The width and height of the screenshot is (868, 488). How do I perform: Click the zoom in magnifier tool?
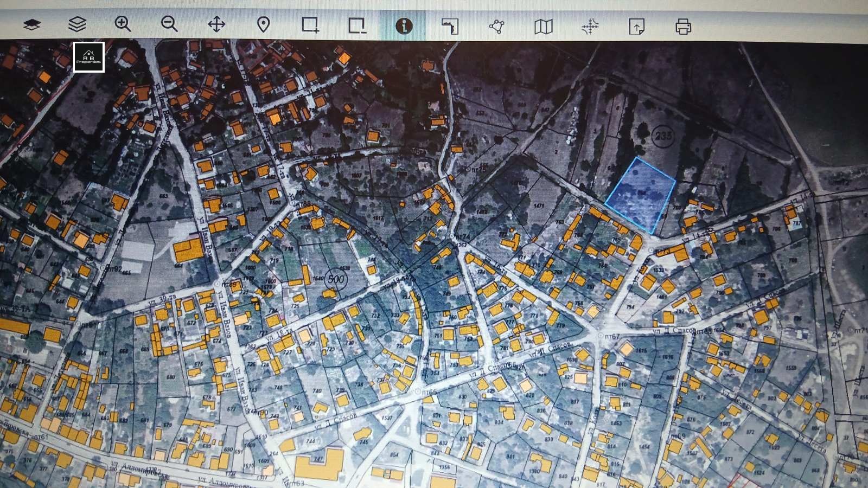123,24
